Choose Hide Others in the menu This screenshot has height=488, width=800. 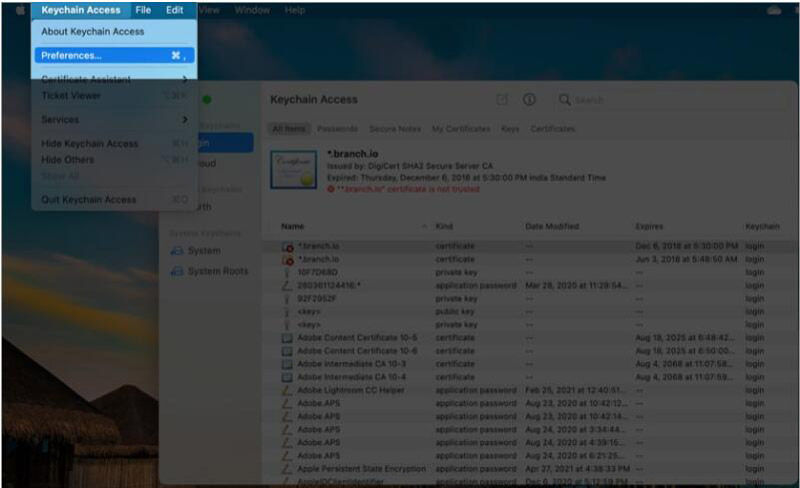[114, 160]
